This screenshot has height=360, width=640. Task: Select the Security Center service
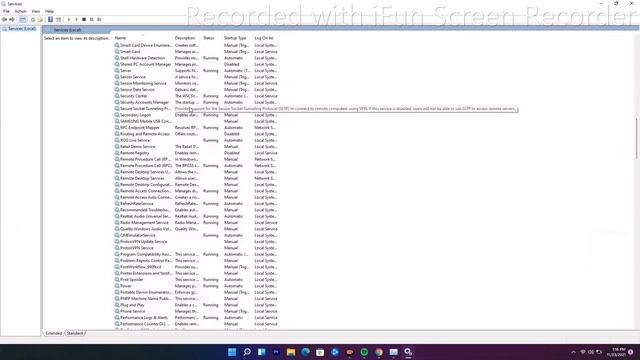click(x=196, y=96)
